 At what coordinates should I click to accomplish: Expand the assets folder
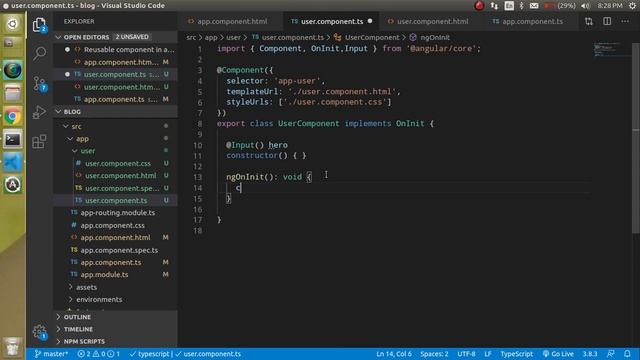116,287
